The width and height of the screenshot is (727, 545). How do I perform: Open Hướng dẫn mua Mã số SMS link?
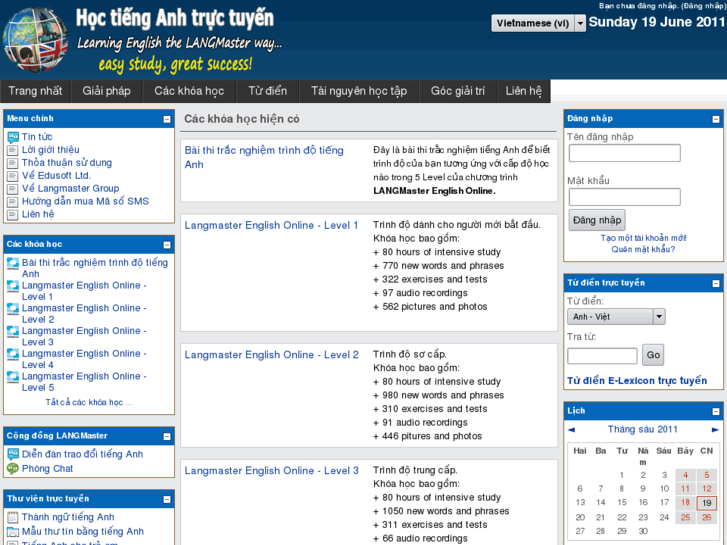pyautogui.click(x=85, y=202)
